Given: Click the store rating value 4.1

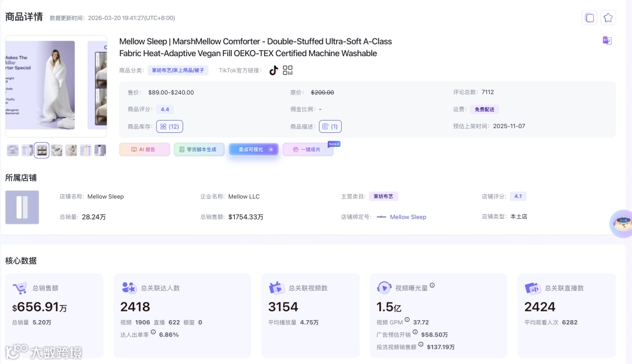Looking at the screenshot, I should point(518,196).
